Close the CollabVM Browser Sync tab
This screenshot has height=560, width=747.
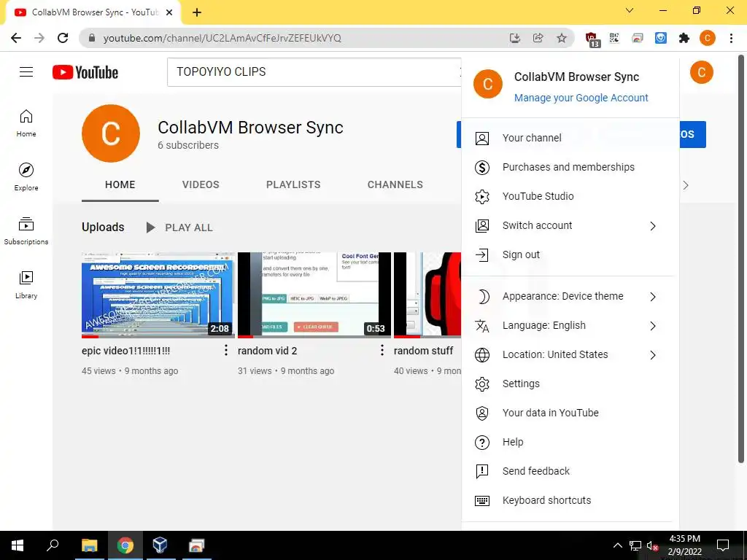tap(169, 12)
